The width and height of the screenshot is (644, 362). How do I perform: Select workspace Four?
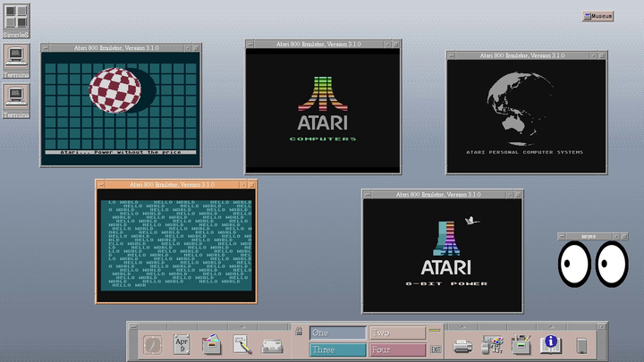coord(396,349)
